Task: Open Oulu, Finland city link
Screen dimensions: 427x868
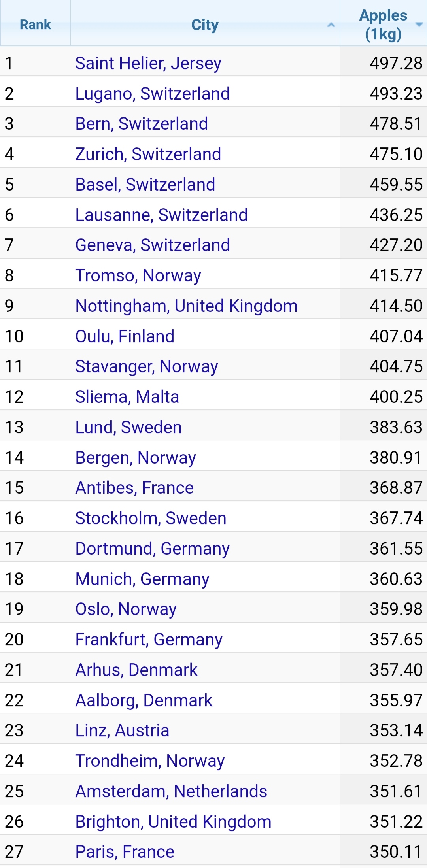Action: pyautogui.click(x=125, y=336)
